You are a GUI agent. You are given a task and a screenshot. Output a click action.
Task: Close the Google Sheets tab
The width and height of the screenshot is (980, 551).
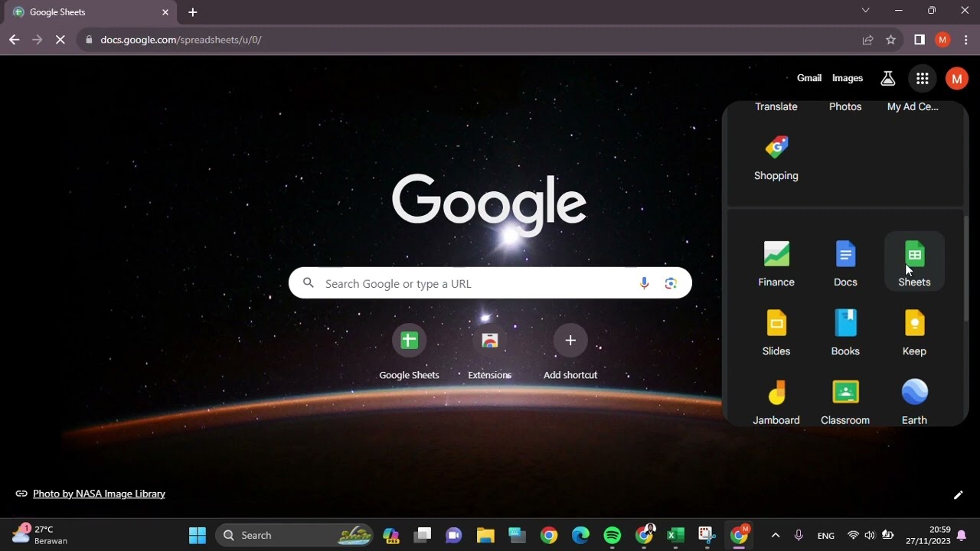(165, 12)
